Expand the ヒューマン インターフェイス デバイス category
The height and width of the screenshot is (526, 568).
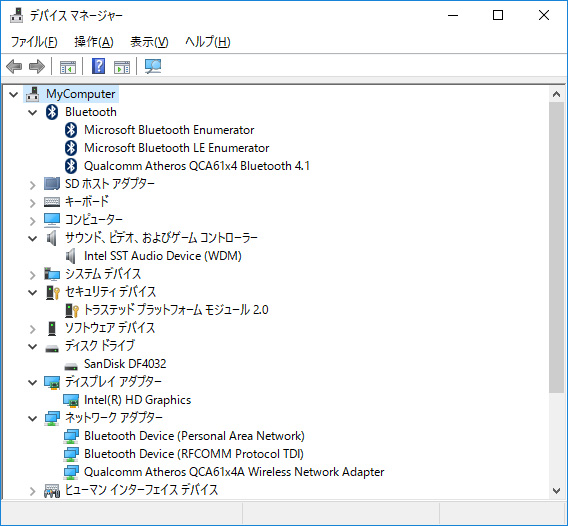pyautogui.click(x=33, y=491)
